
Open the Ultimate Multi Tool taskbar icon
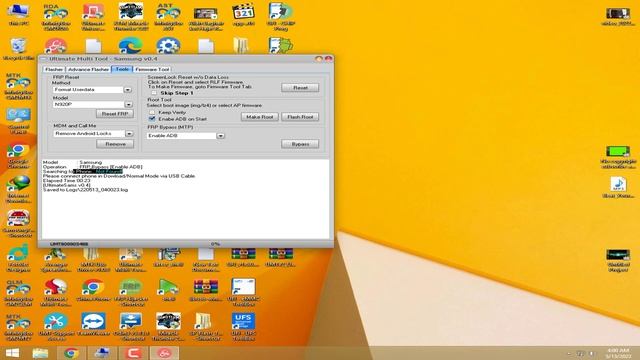(x=164, y=353)
